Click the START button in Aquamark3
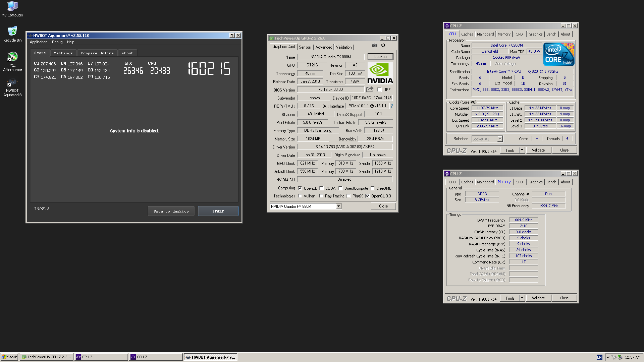 (218, 211)
